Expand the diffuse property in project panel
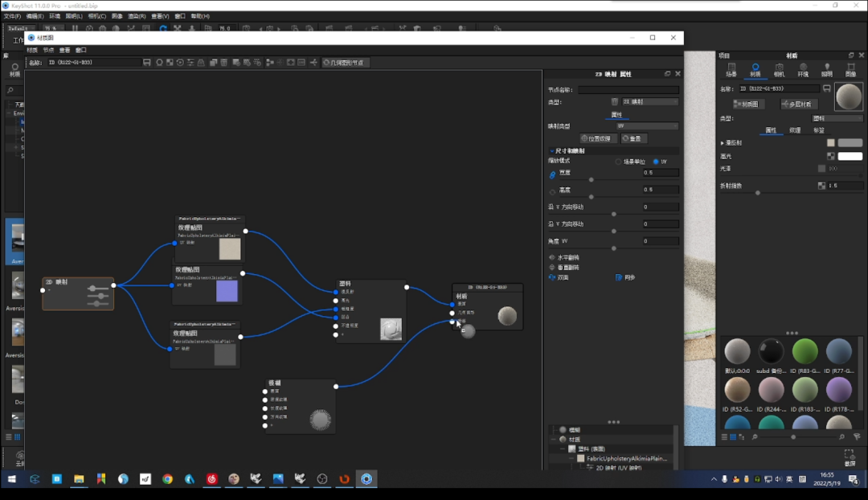 [x=723, y=143]
